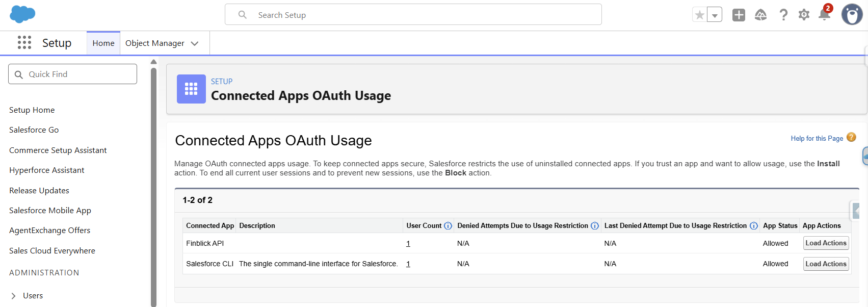Open the Object Manager tab
Image resolution: width=868 pixels, height=307 pixels.
coord(155,43)
